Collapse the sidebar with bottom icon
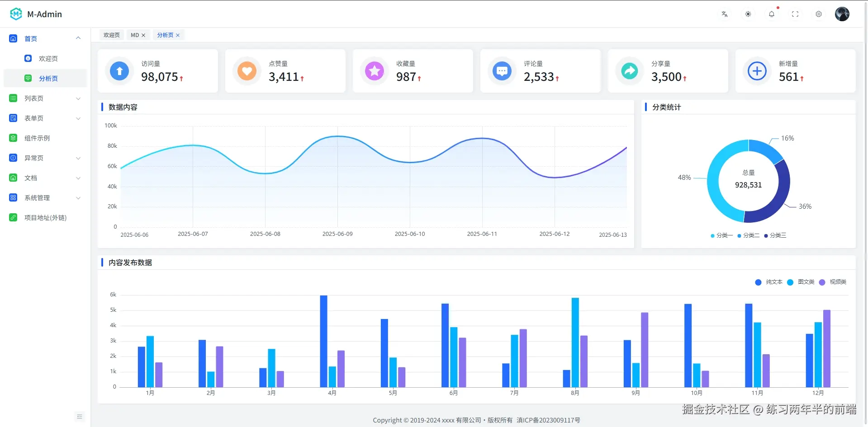The image size is (868, 427). 80,416
